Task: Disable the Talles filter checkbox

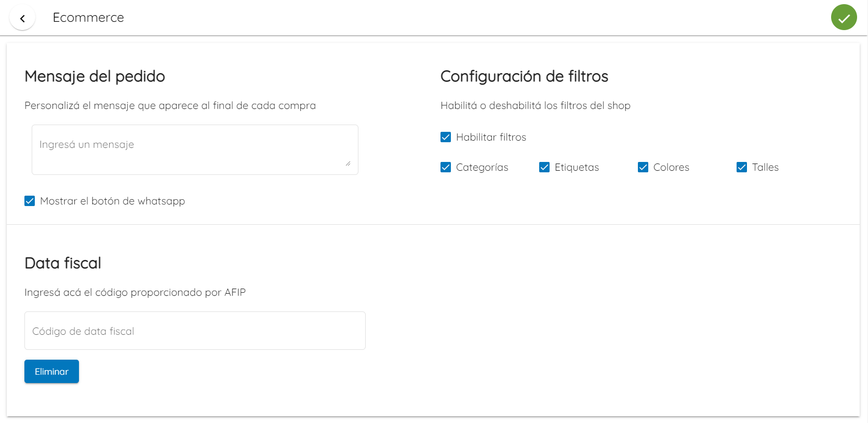Action: point(742,167)
